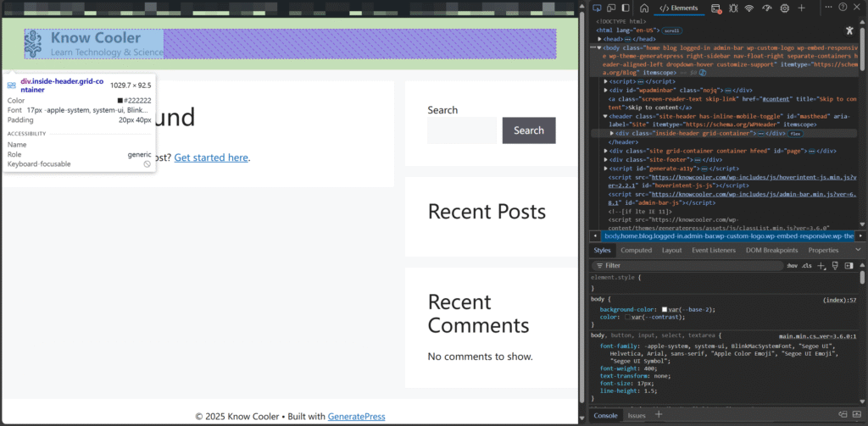Add a drawer tab with plus next to Issues
The height and width of the screenshot is (426, 868).
pyautogui.click(x=659, y=414)
